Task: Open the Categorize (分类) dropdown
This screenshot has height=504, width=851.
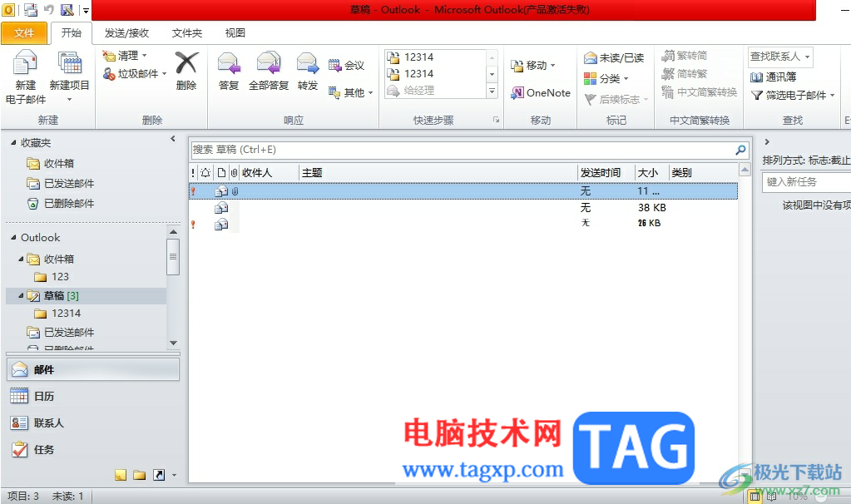Action: 606,79
